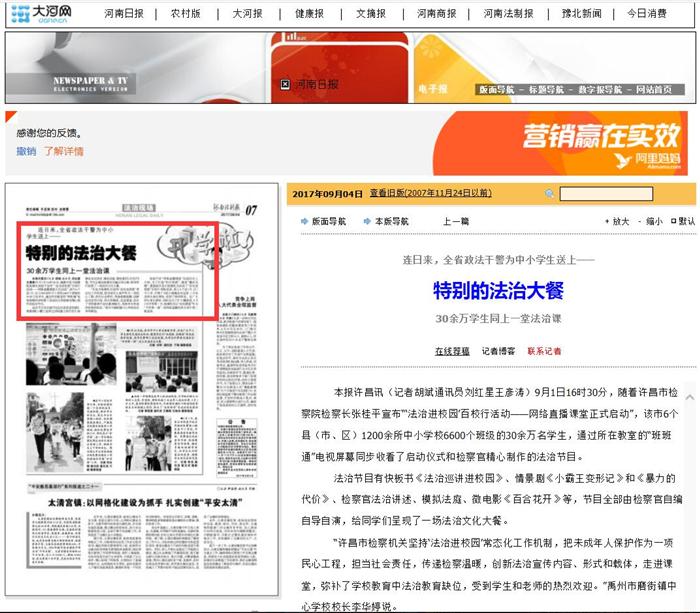This screenshot has width=700, height=613.
Task: Open 标题导航 in the banner bar
Action: [x=546, y=90]
